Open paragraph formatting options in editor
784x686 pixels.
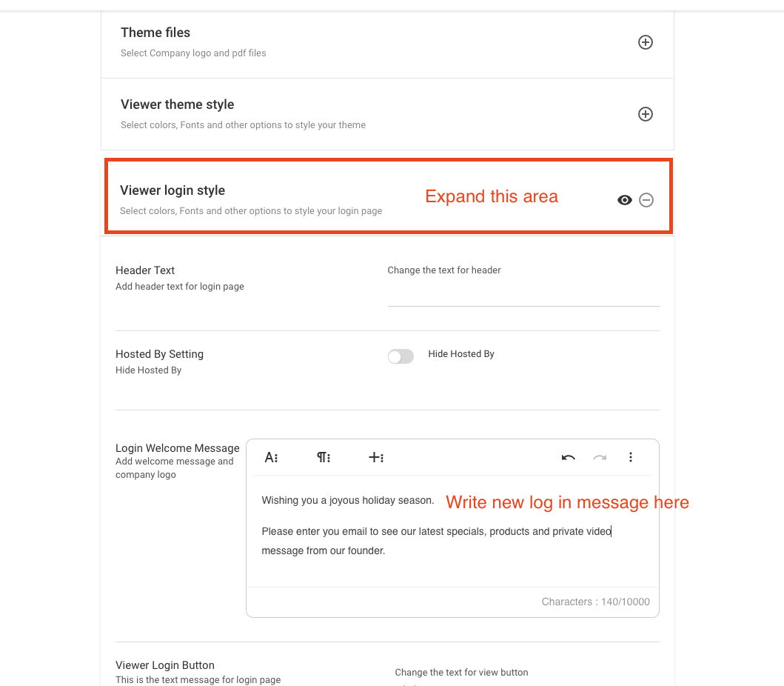point(324,457)
